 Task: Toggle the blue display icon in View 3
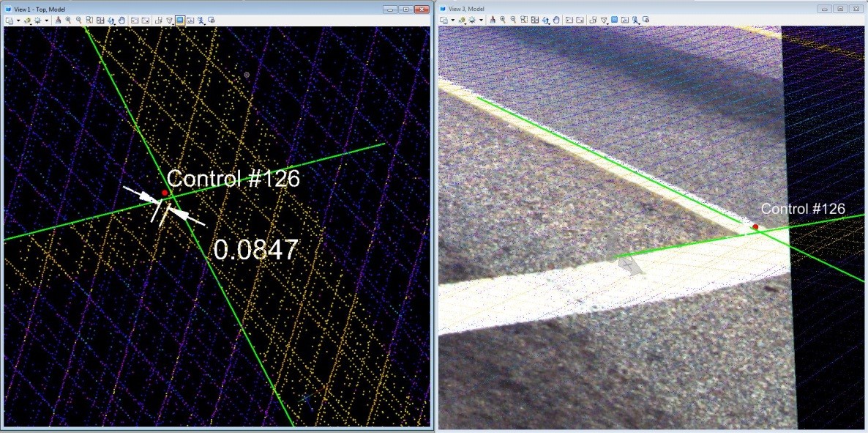coord(614,21)
